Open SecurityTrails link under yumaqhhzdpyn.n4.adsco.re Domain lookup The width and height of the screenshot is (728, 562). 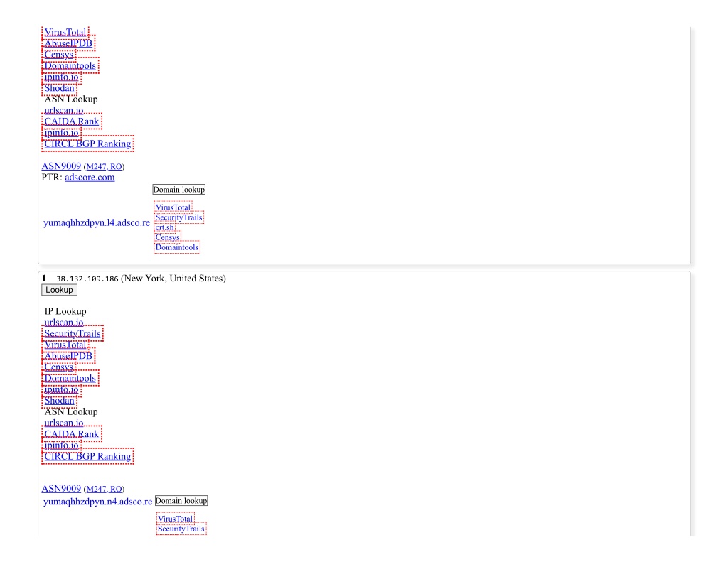coord(181,529)
